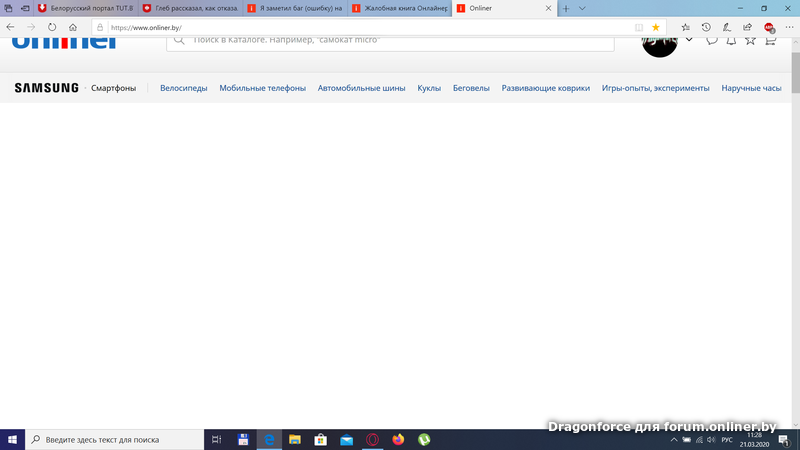Set these tabs aside with the arrow icon
The height and width of the screenshot is (450, 800).
[25, 8]
